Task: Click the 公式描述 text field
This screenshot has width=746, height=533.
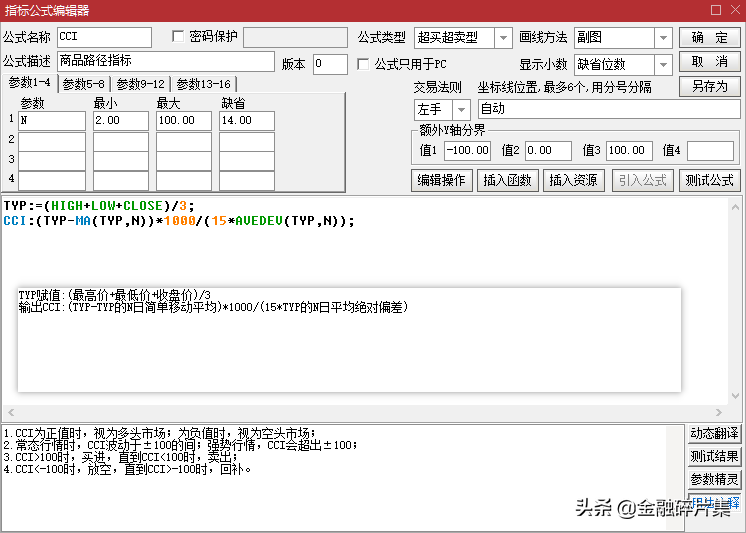Action: 165,62
